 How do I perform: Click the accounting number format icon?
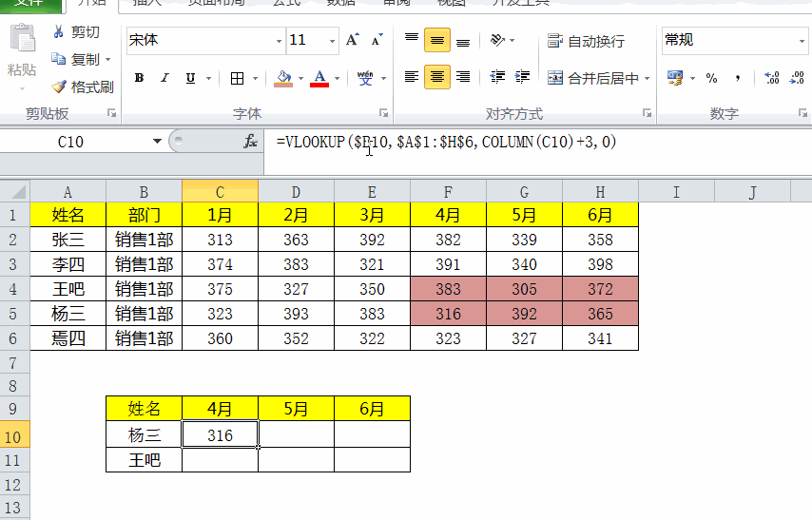pos(675,78)
